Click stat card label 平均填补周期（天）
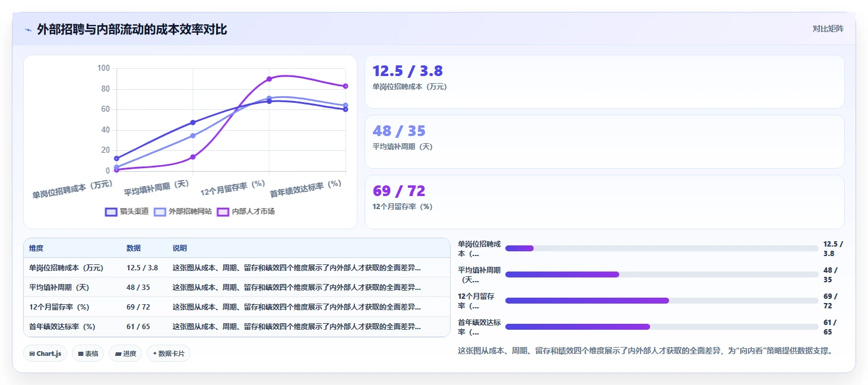 coord(403,147)
